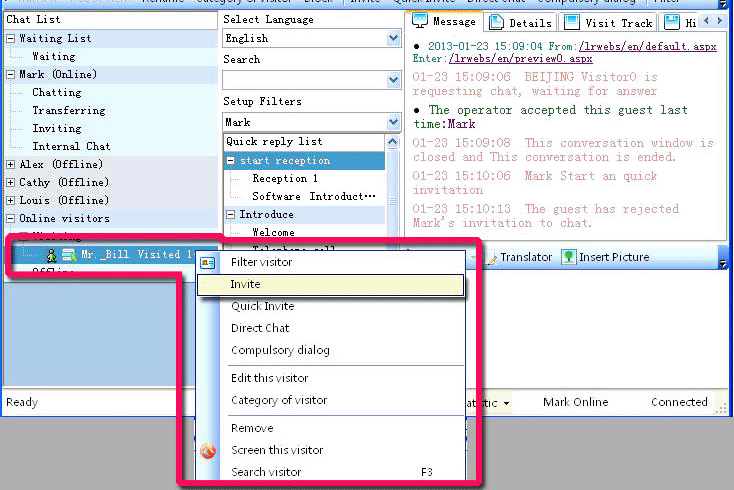
Task: Select Waiting under Waiting List
Action: [54, 57]
